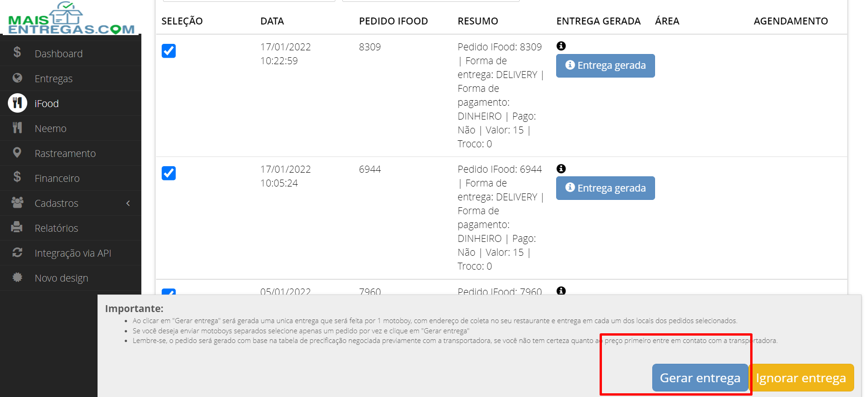Click the info icon for order 7960
Image resolution: width=868 pixels, height=397 pixels.
(561, 291)
